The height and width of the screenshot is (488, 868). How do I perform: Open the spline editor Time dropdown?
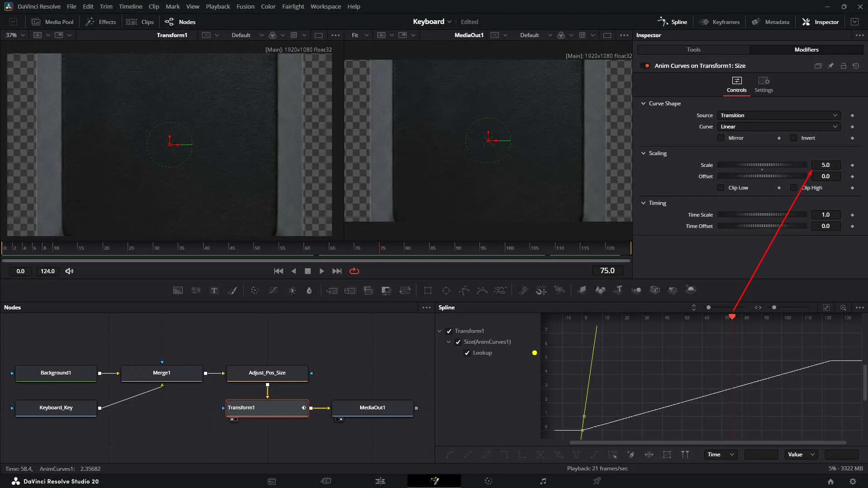[x=721, y=455]
